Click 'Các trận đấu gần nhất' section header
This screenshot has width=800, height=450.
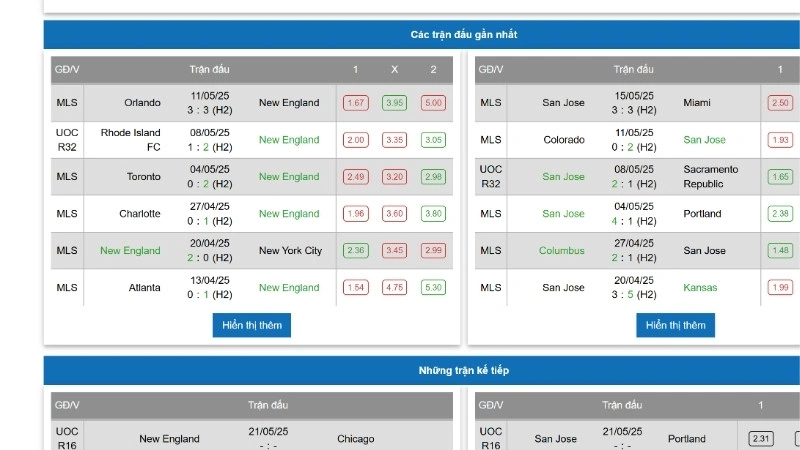click(x=464, y=35)
